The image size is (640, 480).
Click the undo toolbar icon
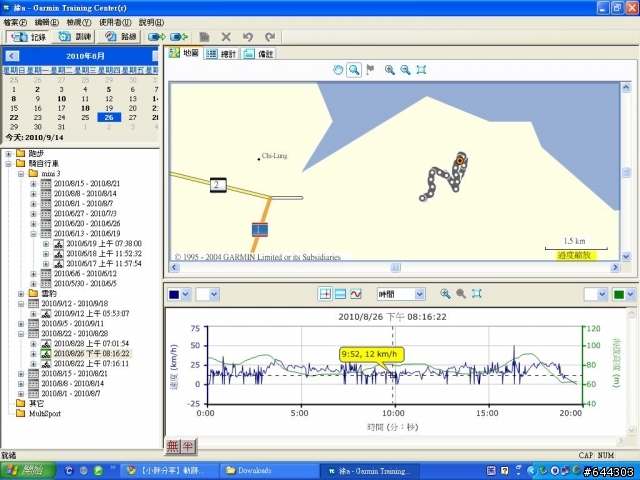point(248,37)
